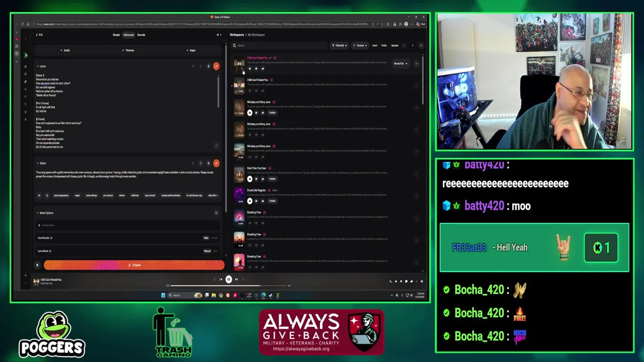Seek within the player progress bar

229,286
